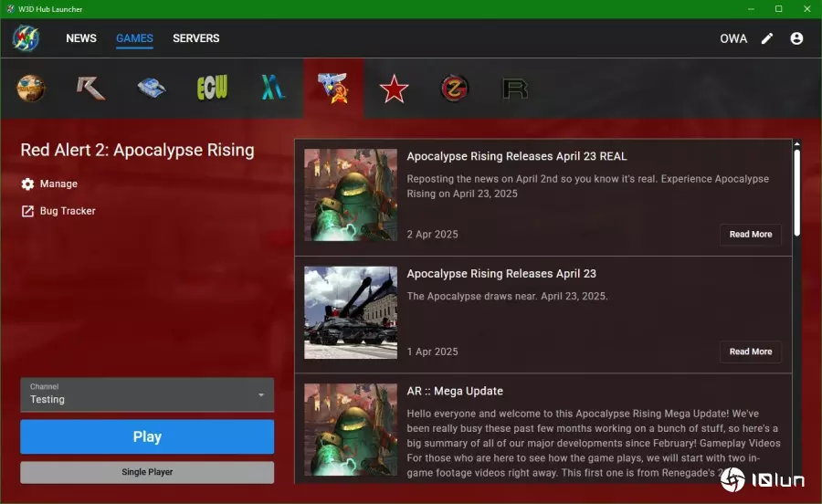Open the Apocalypse tank thumbnail image

click(351, 312)
